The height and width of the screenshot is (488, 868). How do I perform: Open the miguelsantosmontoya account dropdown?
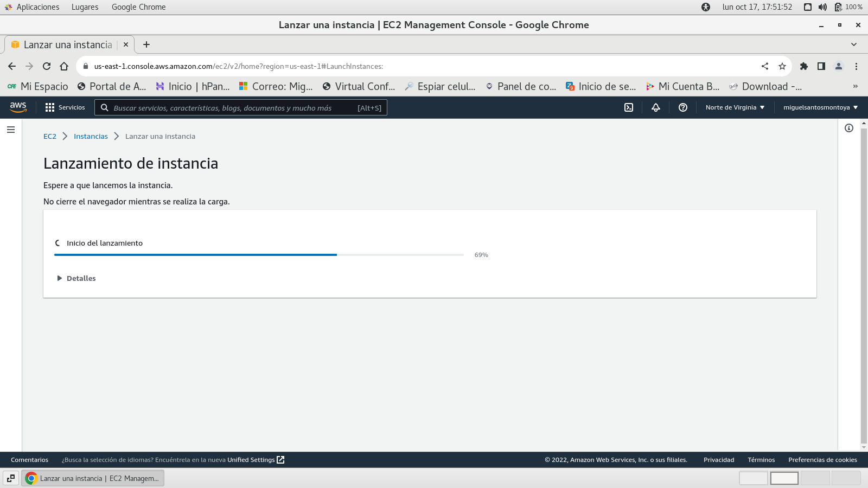pos(820,107)
